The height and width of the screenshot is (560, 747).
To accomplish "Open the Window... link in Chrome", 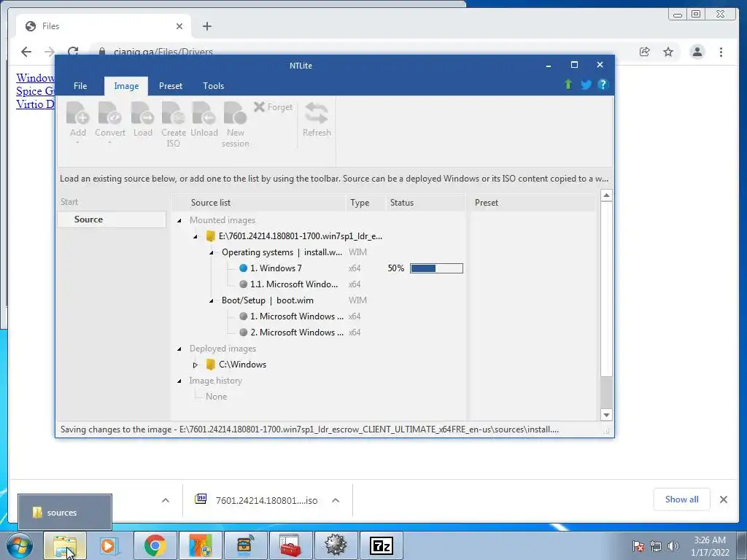I will [35, 77].
